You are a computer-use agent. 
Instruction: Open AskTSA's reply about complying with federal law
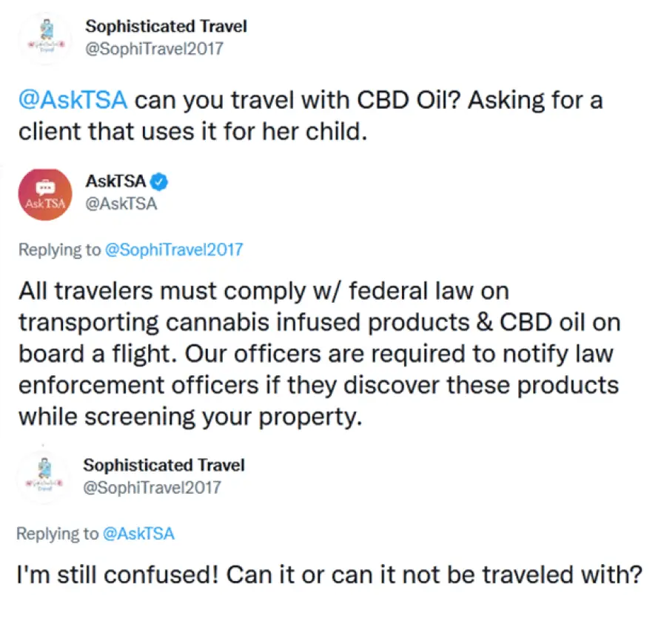point(318,354)
